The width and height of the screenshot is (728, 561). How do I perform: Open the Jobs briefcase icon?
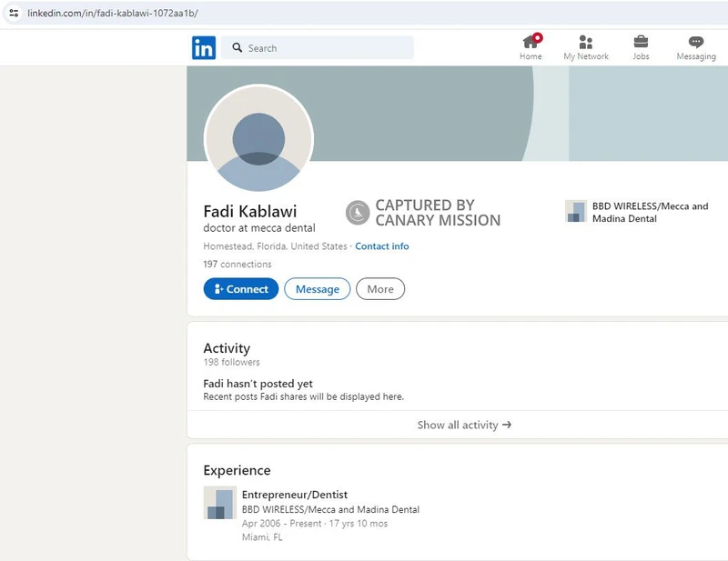pyautogui.click(x=641, y=42)
